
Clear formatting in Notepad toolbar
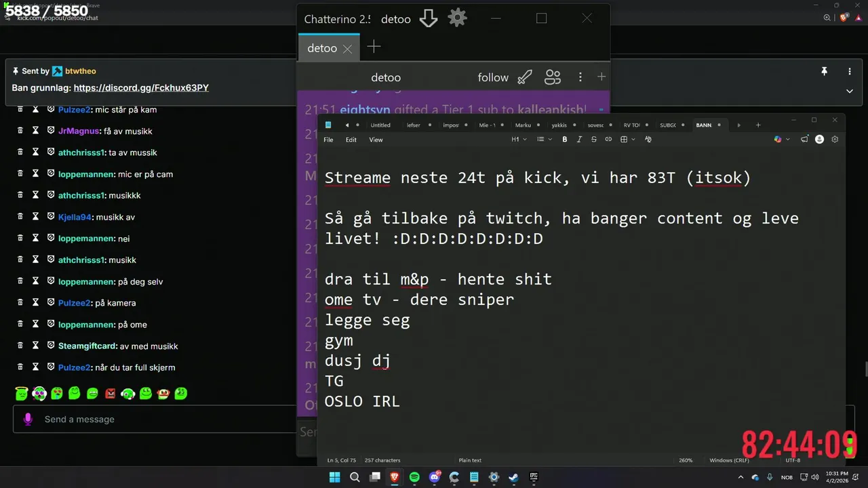click(648, 140)
